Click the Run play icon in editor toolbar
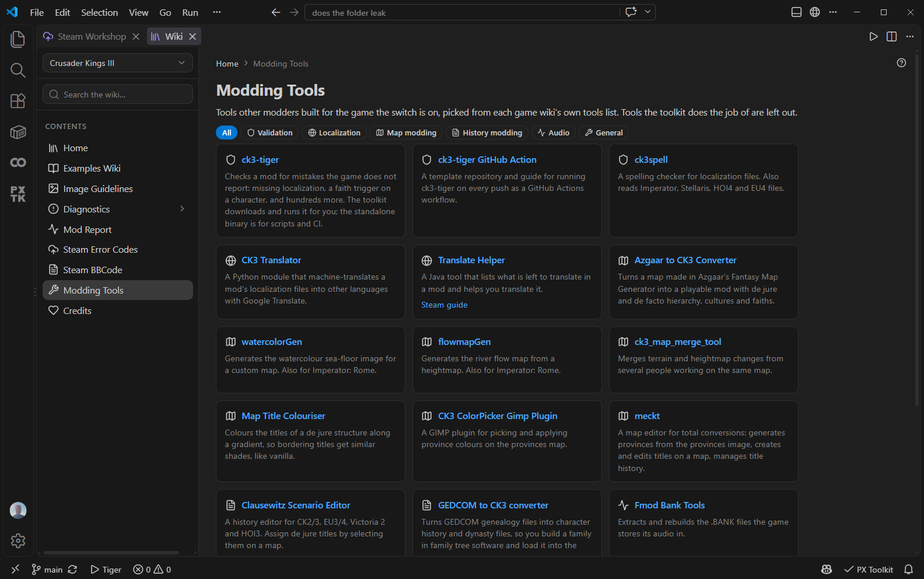This screenshot has height=579, width=924. [873, 36]
